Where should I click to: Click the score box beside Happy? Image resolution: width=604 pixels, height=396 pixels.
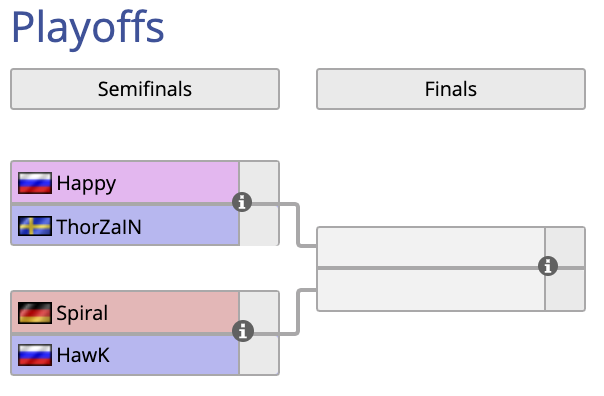pos(259,181)
